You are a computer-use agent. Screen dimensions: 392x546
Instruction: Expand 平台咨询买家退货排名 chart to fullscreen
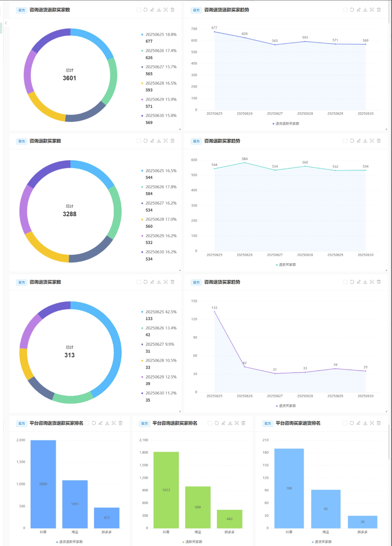372,423
